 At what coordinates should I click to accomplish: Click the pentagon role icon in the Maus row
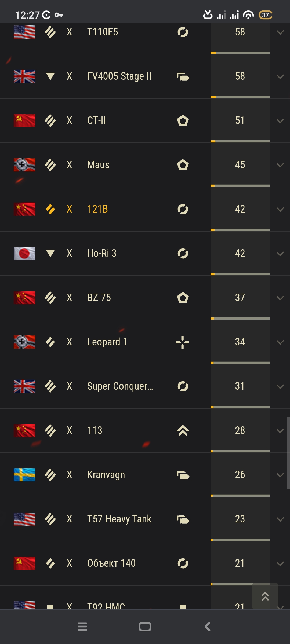pyautogui.click(x=183, y=165)
